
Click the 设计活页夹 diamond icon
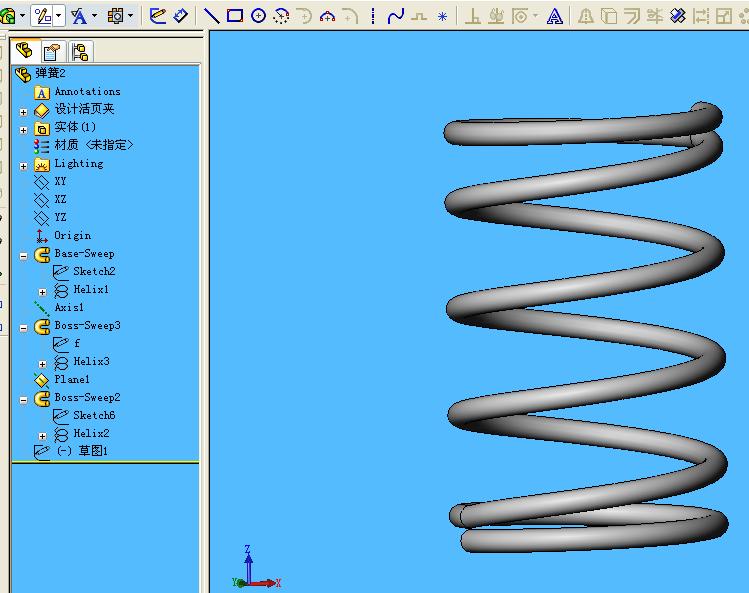(42, 110)
